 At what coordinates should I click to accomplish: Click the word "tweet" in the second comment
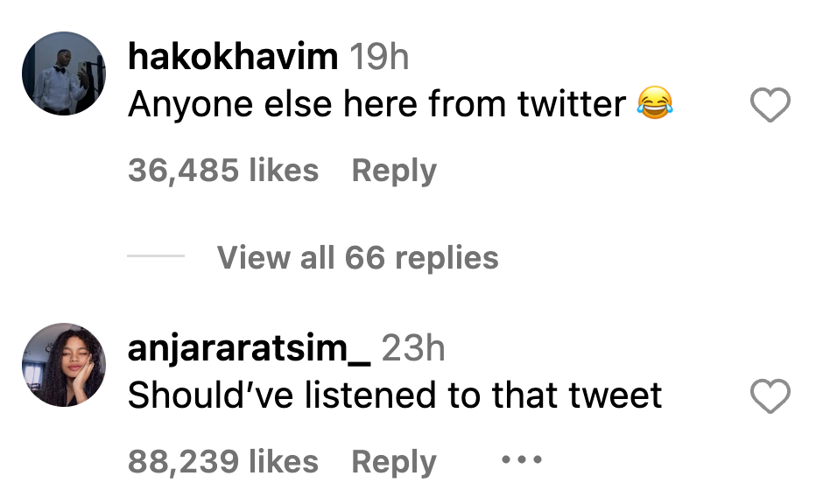(615, 395)
